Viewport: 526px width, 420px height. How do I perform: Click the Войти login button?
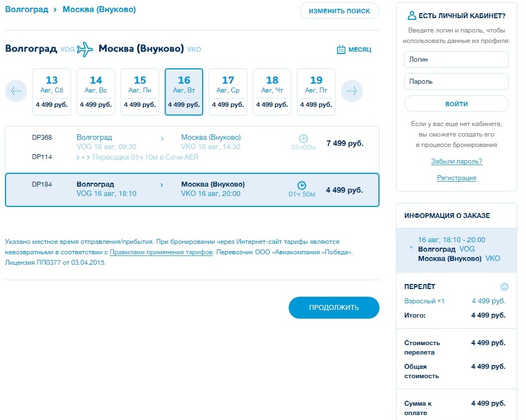click(x=457, y=103)
